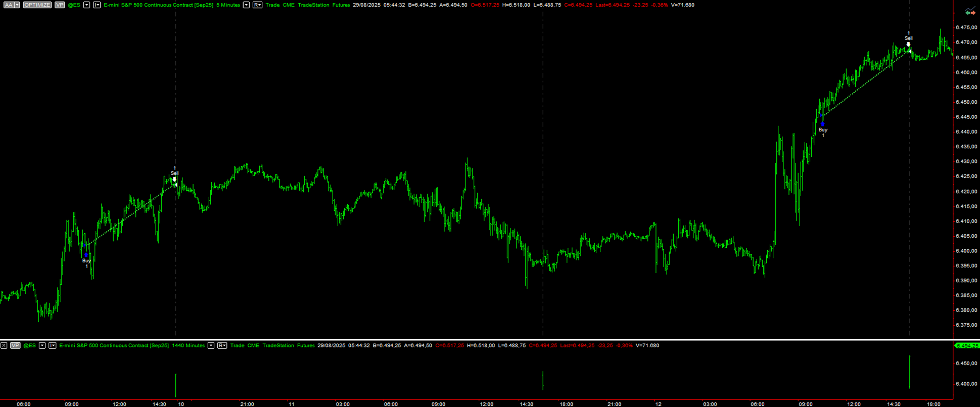Image resolution: width=980 pixels, height=407 pixels.
Task: Open the symbol dropdown beside @ES in lower subchart
Action: pyautogui.click(x=42, y=345)
